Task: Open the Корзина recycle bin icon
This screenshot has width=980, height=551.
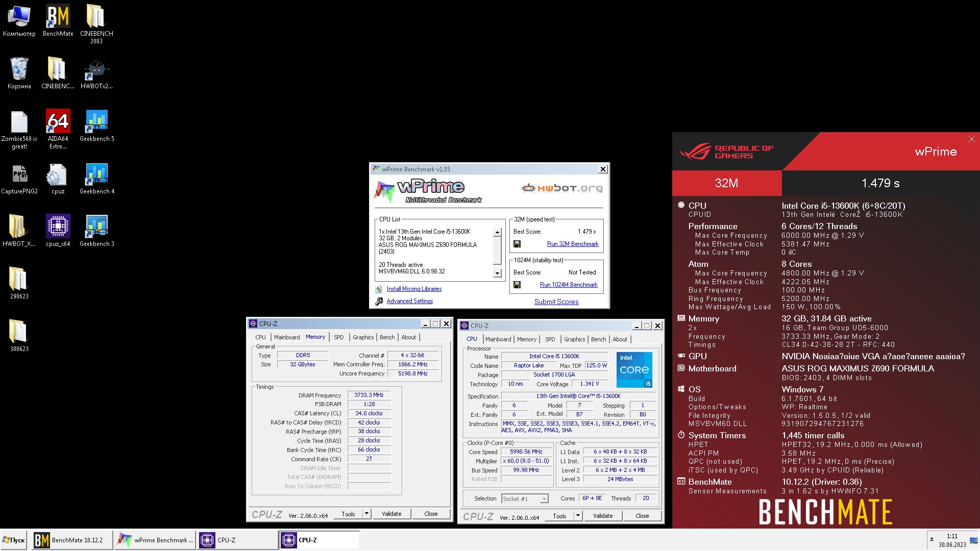Action: pyautogui.click(x=19, y=73)
